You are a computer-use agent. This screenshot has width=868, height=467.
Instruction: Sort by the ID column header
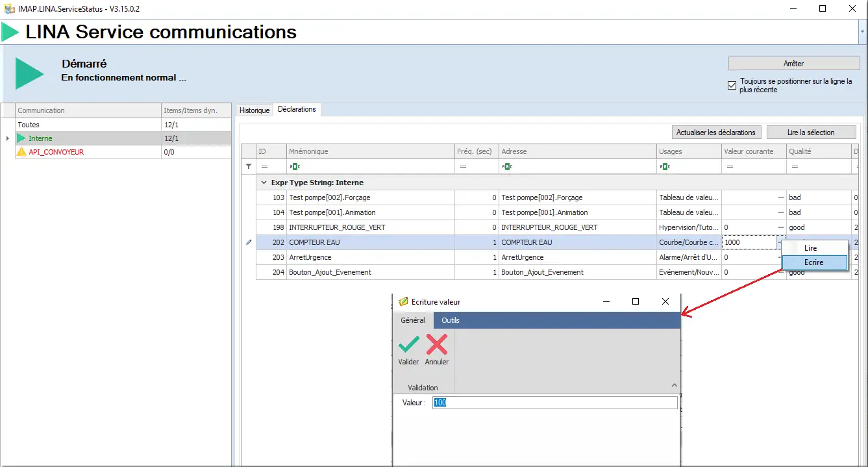(x=271, y=151)
